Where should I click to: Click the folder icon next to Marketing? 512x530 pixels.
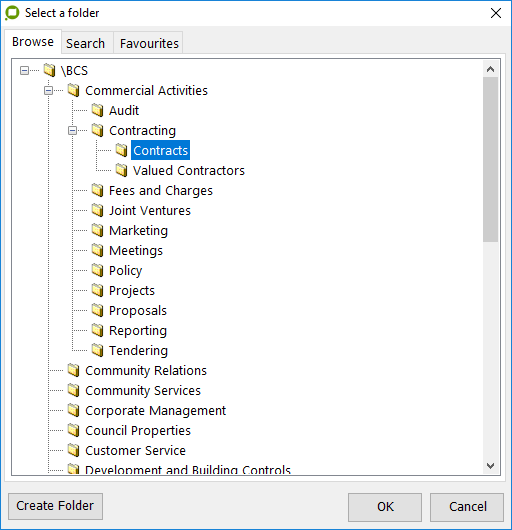(x=97, y=230)
